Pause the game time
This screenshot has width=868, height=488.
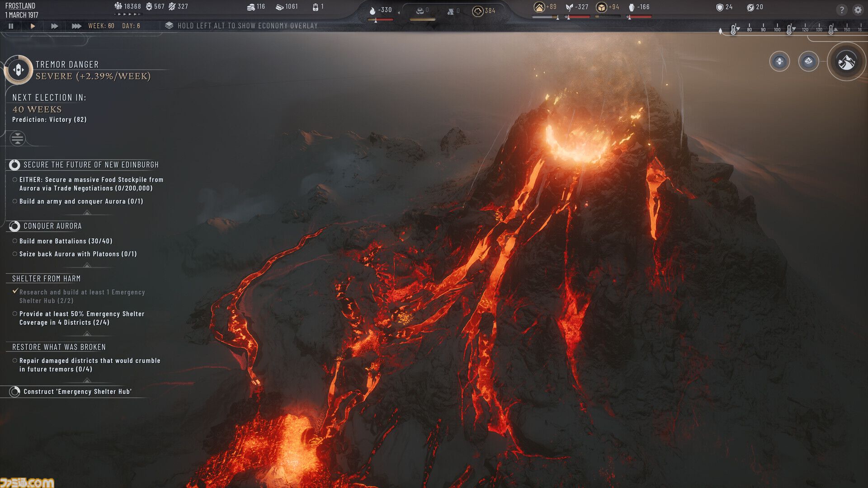(x=11, y=26)
